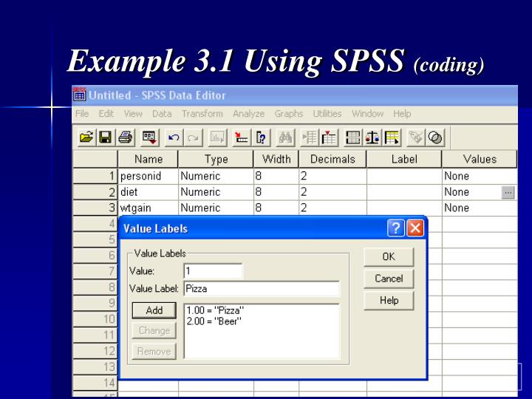Click the Open File toolbar icon
Image resolution: width=532 pixels, height=399 pixels.
(86, 137)
